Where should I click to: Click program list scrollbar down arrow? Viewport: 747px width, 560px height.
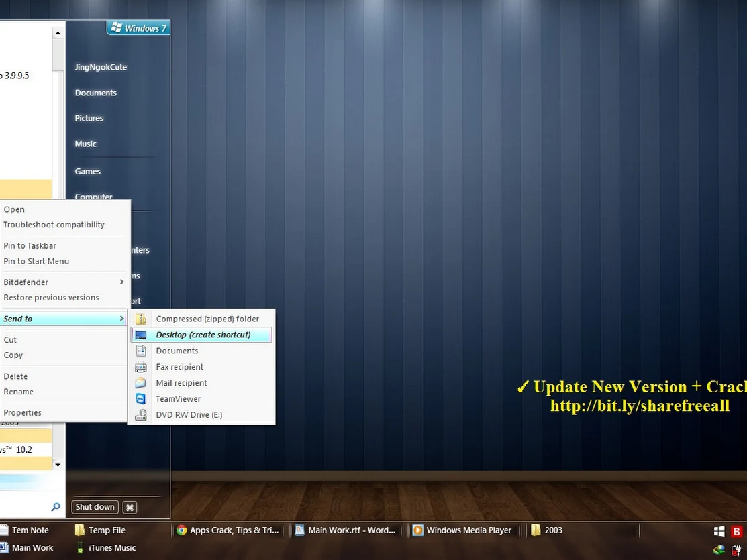point(58,465)
